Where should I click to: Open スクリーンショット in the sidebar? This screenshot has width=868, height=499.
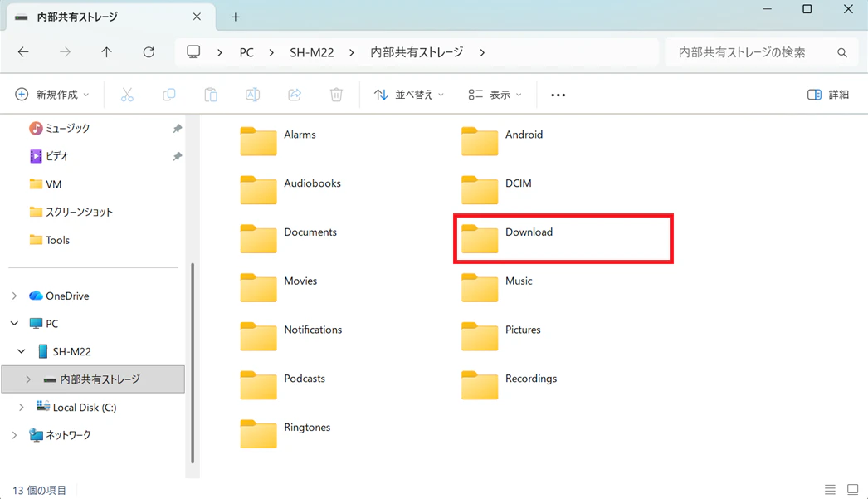tap(71, 212)
